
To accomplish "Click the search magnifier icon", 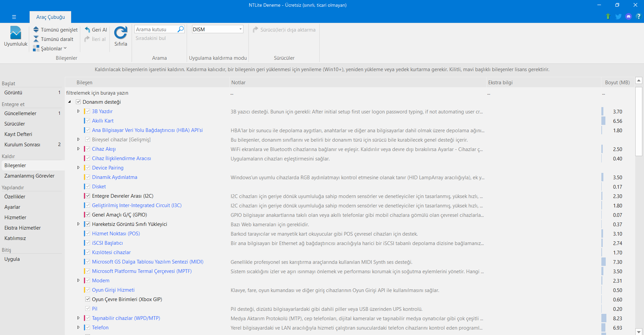I will coord(181,29).
